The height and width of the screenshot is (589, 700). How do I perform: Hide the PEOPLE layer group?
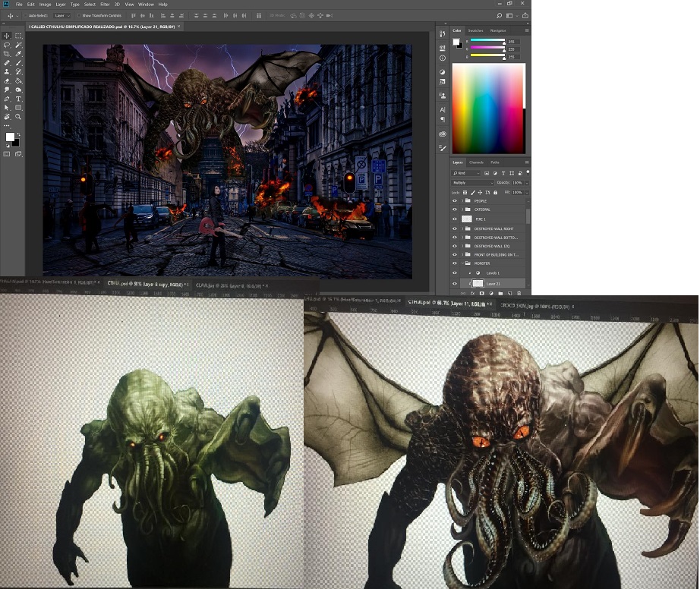pyautogui.click(x=455, y=201)
